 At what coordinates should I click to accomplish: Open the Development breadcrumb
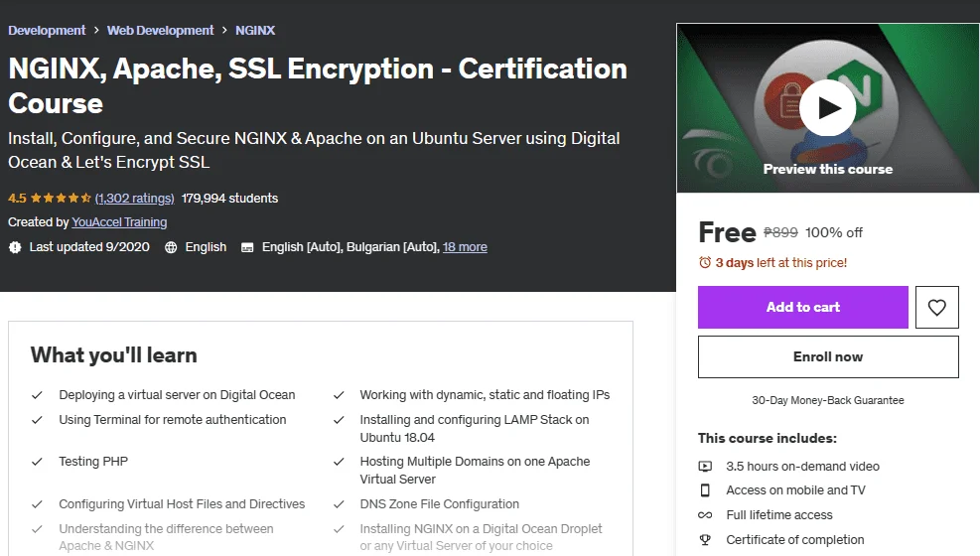[47, 30]
